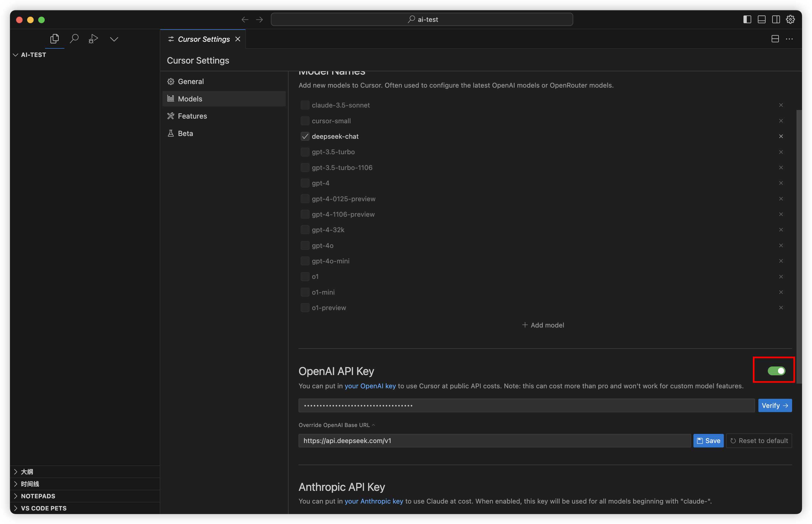Open Features settings section
The image size is (812, 524).
click(x=224, y=116)
